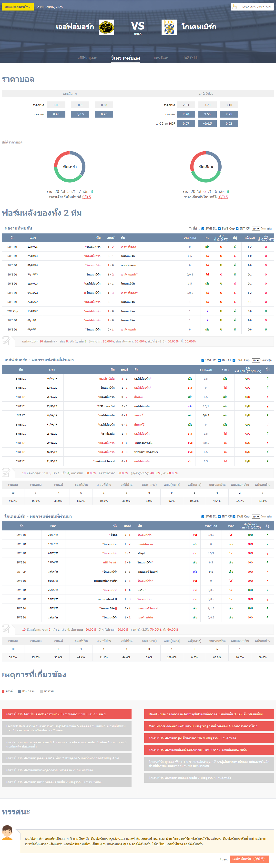Uncheck SWE Cup in the ผลงานที่พบกัน filters

(x=219, y=229)
